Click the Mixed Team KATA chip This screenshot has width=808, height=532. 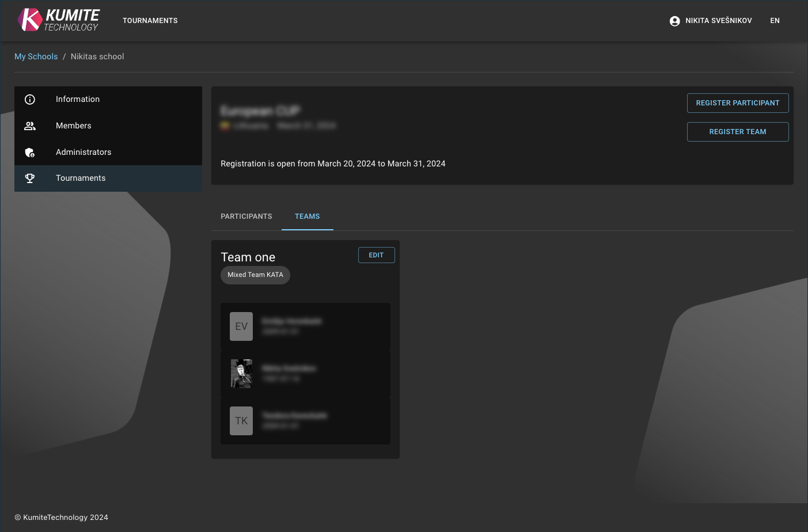click(255, 275)
